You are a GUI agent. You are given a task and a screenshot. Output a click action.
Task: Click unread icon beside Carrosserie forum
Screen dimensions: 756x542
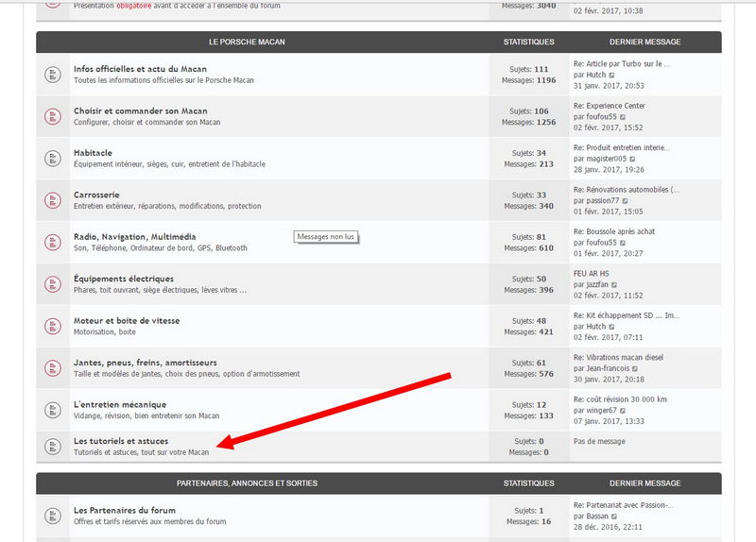pyautogui.click(x=53, y=200)
